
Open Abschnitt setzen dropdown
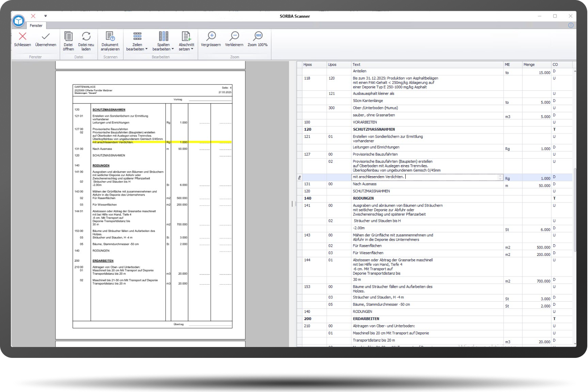pos(186,41)
